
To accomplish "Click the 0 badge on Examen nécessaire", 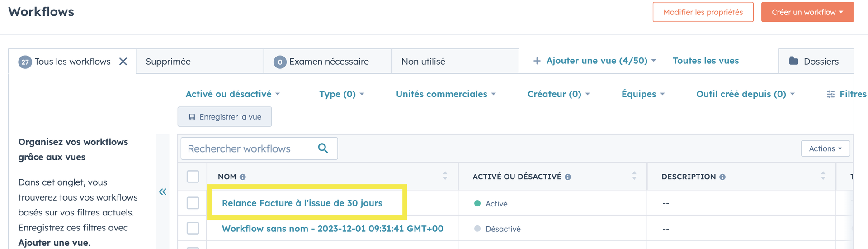I will pos(280,62).
